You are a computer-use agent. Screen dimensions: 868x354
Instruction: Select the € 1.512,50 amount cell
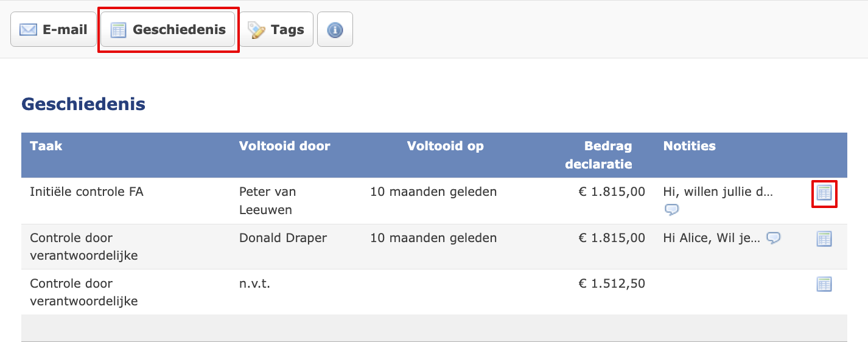click(x=612, y=283)
